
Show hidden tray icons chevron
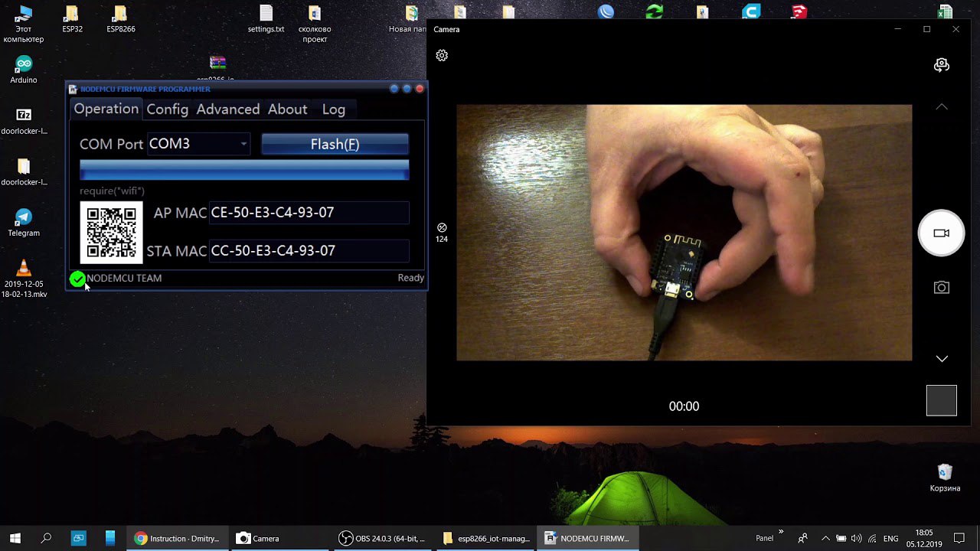[x=825, y=538]
